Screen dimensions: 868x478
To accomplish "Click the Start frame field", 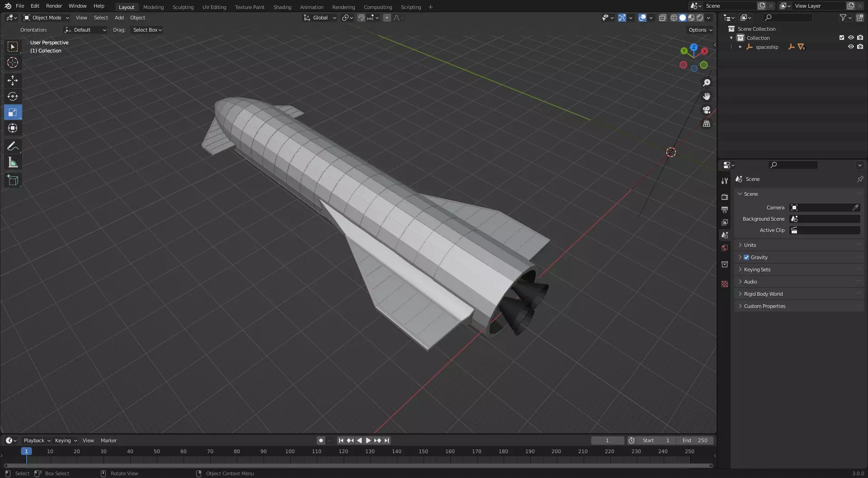I will click(656, 440).
